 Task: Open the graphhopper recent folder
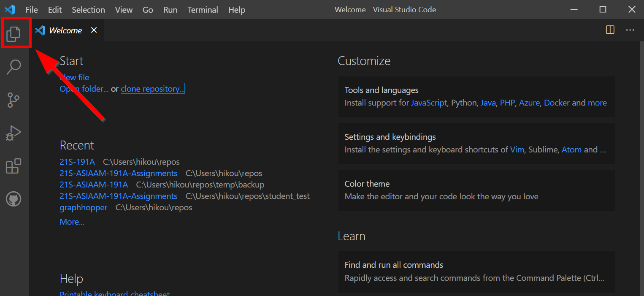click(83, 207)
